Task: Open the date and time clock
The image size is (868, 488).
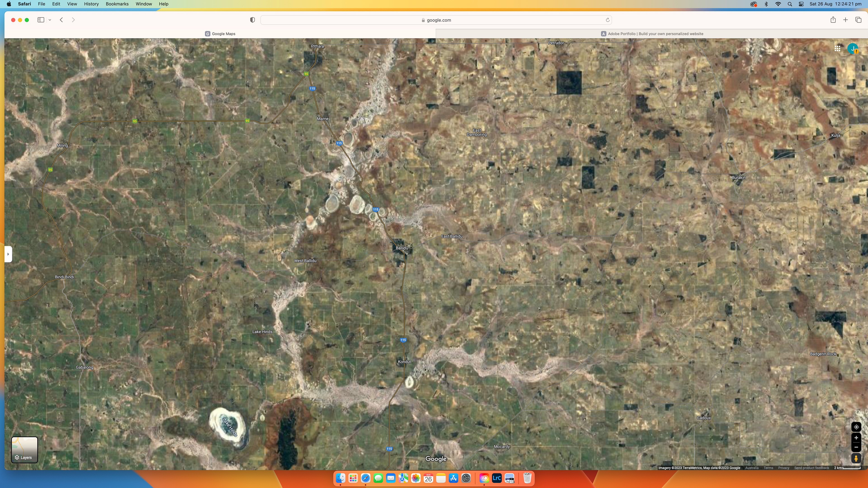Action: 835,4
